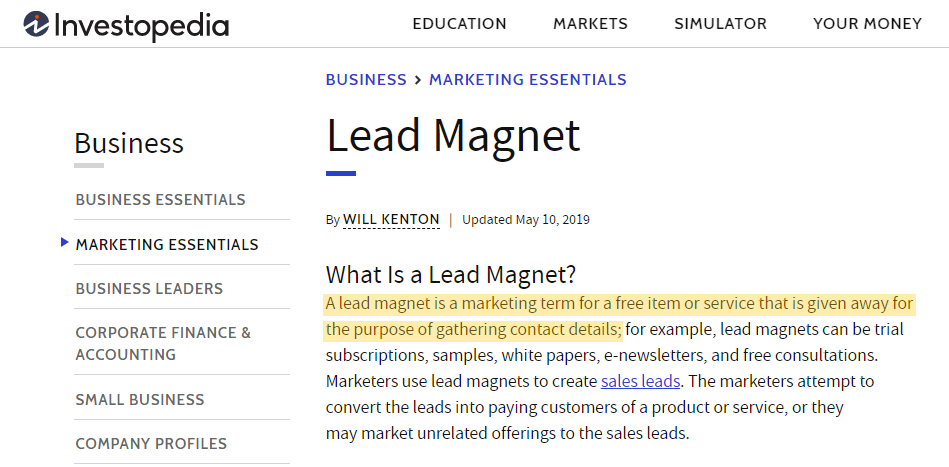Open the Your Money menu
The height and width of the screenshot is (467, 949).
[867, 24]
